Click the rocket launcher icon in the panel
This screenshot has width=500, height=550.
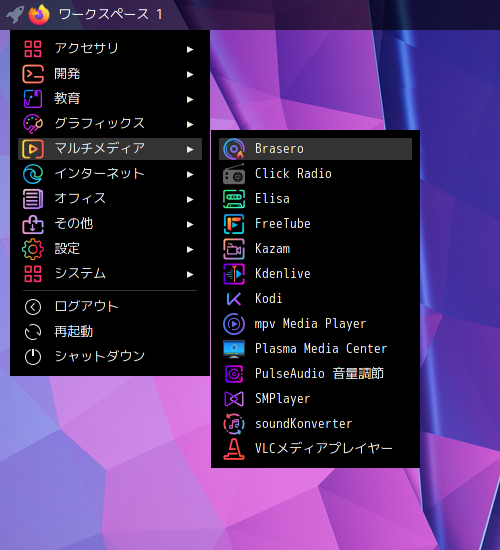click(x=15, y=15)
